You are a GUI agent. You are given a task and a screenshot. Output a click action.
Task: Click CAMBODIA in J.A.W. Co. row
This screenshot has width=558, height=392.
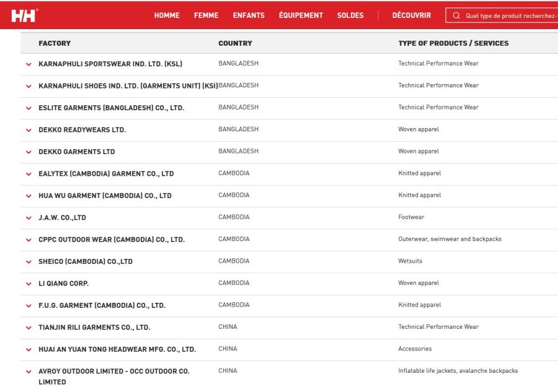(x=234, y=217)
